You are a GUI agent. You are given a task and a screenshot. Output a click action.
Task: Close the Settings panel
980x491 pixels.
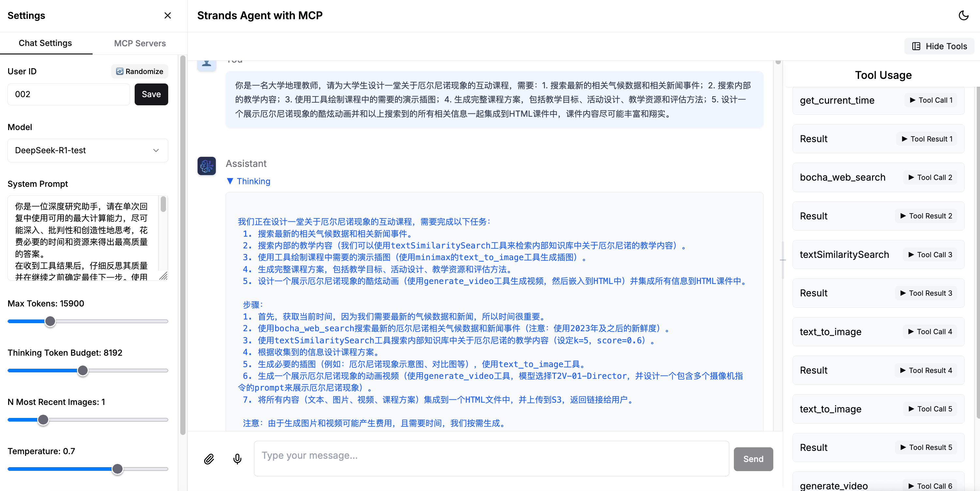(167, 16)
